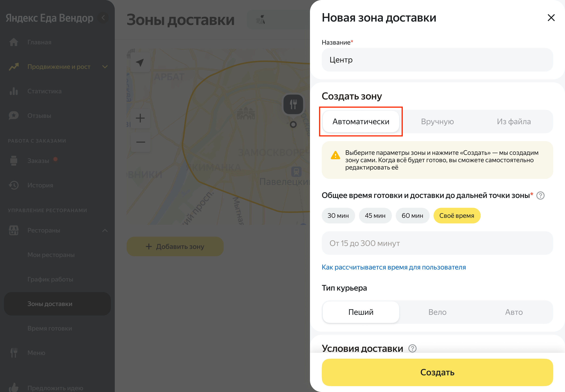The image size is (565, 392).
Task: Click the help icon beside Условия доставки
Action: pyautogui.click(x=412, y=348)
